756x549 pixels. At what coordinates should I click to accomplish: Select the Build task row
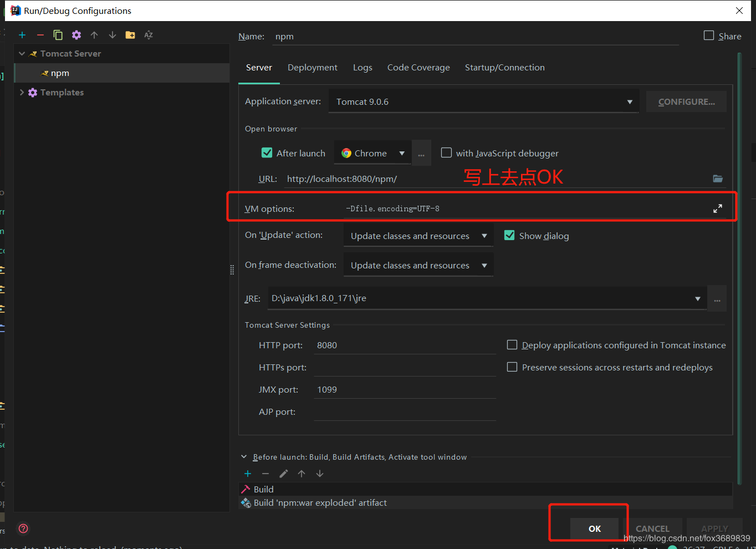(x=486, y=489)
